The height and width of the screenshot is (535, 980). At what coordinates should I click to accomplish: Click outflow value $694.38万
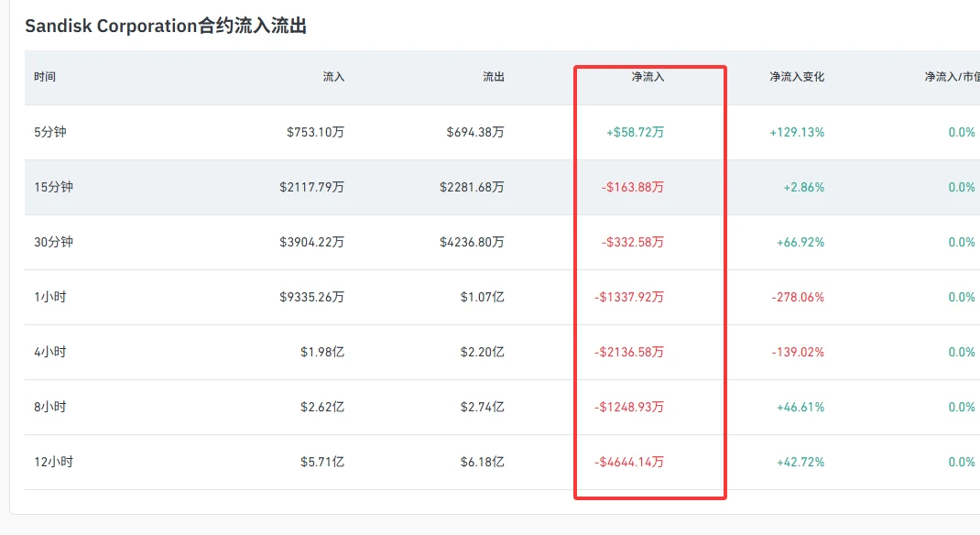point(475,132)
